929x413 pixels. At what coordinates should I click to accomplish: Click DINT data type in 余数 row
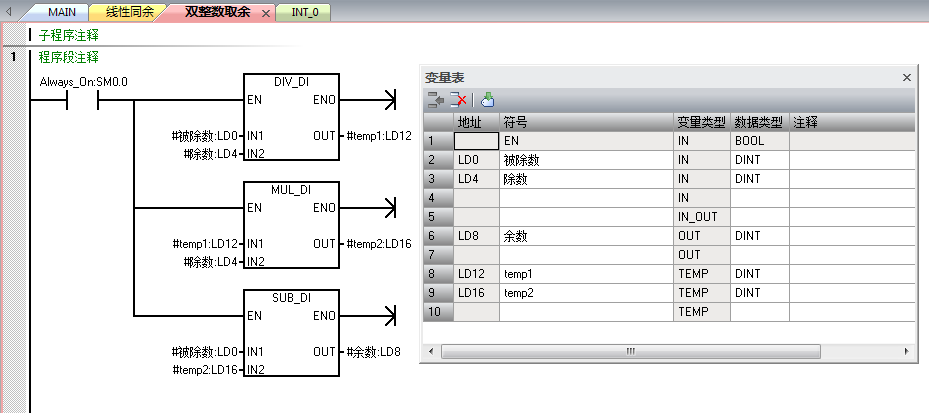(760, 236)
